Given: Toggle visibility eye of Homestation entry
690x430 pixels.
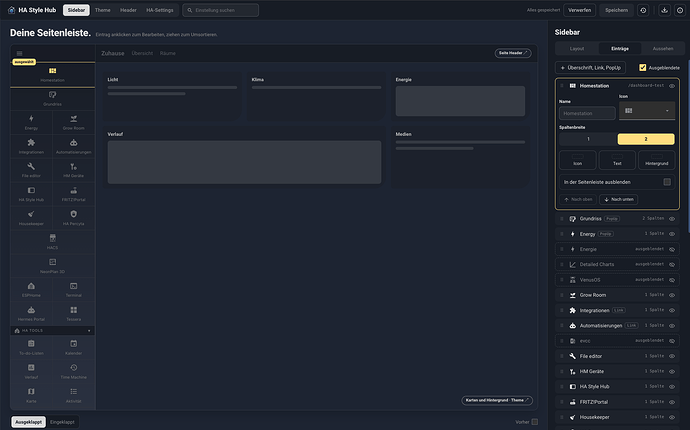Looking at the screenshot, I should coord(672,86).
